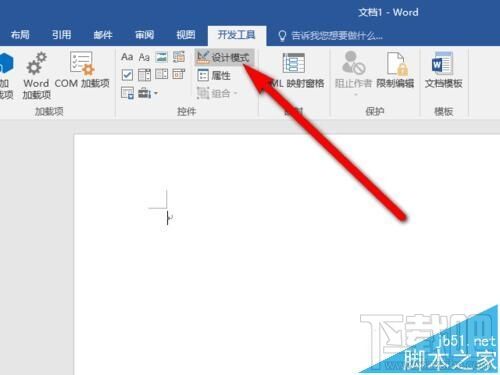Insert drop-down list content control
This screenshot has height=375, width=500.
coord(162,75)
